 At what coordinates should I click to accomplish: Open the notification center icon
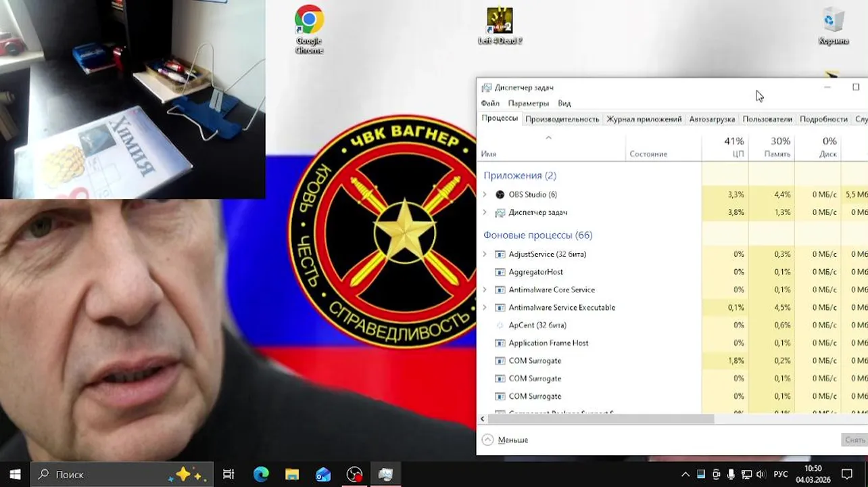click(847, 474)
